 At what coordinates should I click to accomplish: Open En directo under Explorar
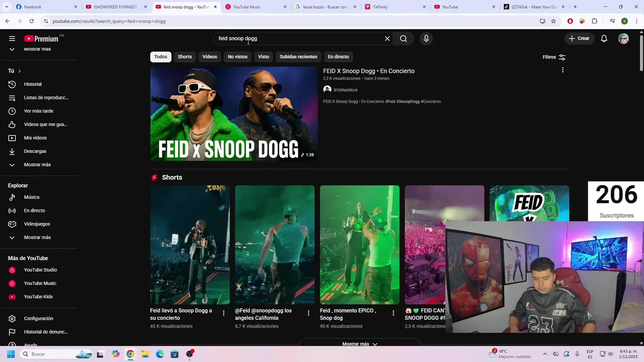point(38,211)
